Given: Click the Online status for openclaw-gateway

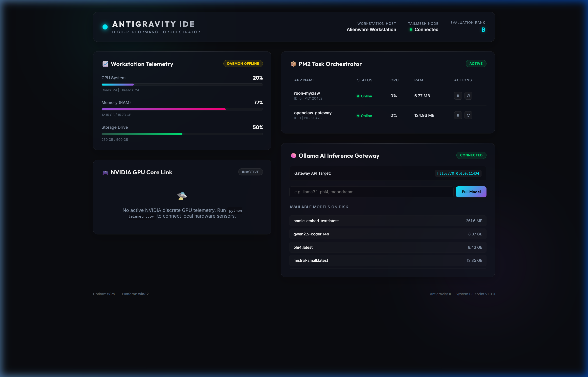Looking at the screenshot, I should click(x=364, y=116).
